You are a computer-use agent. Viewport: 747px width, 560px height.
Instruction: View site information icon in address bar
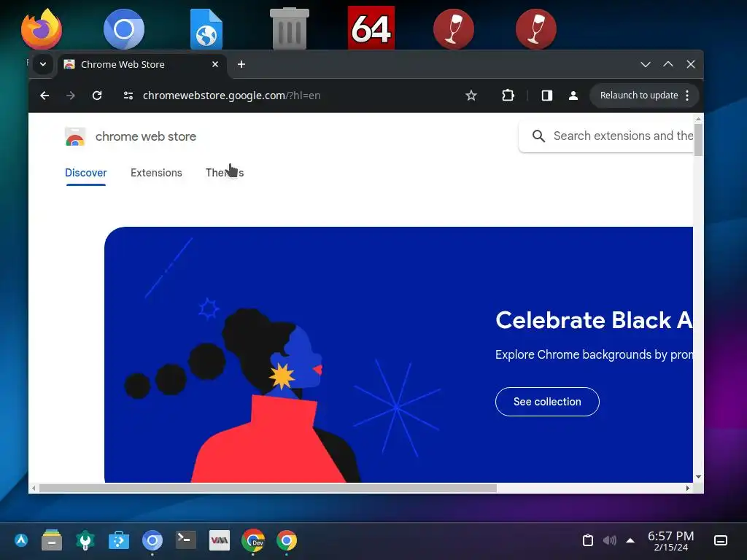coord(128,96)
